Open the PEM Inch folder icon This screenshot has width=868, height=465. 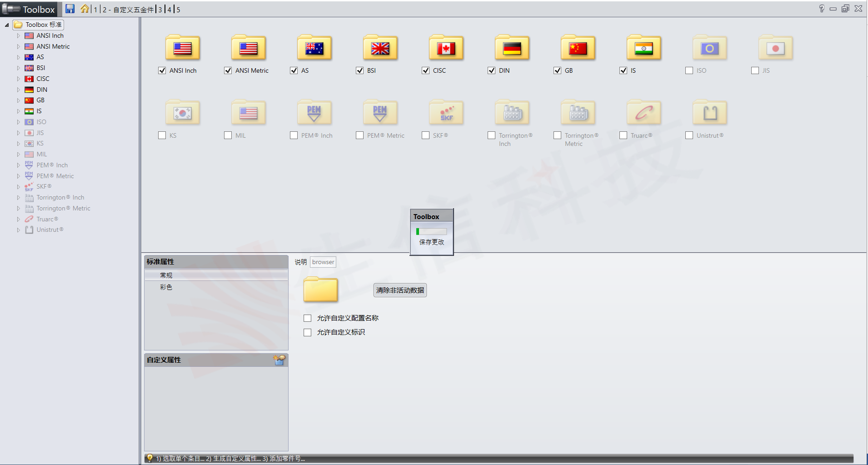pos(314,113)
